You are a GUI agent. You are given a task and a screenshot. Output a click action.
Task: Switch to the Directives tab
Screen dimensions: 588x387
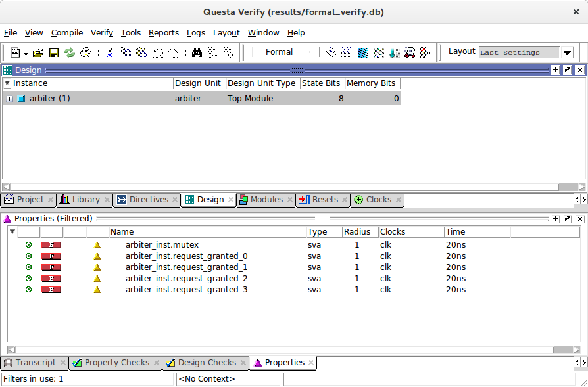pyautogui.click(x=149, y=200)
